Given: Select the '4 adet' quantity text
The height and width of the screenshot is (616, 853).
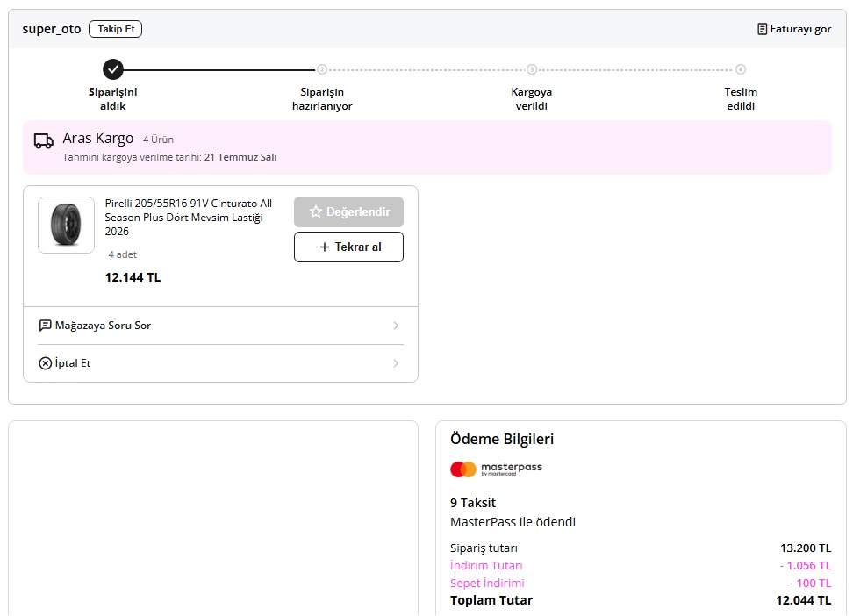Looking at the screenshot, I should pos(122,254).
